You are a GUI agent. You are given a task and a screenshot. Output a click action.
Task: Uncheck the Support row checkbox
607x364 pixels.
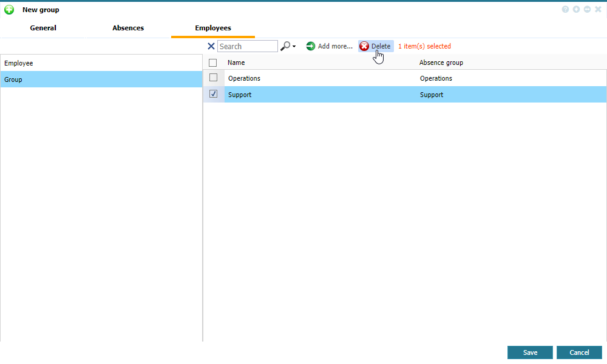(x=213, y=94)
